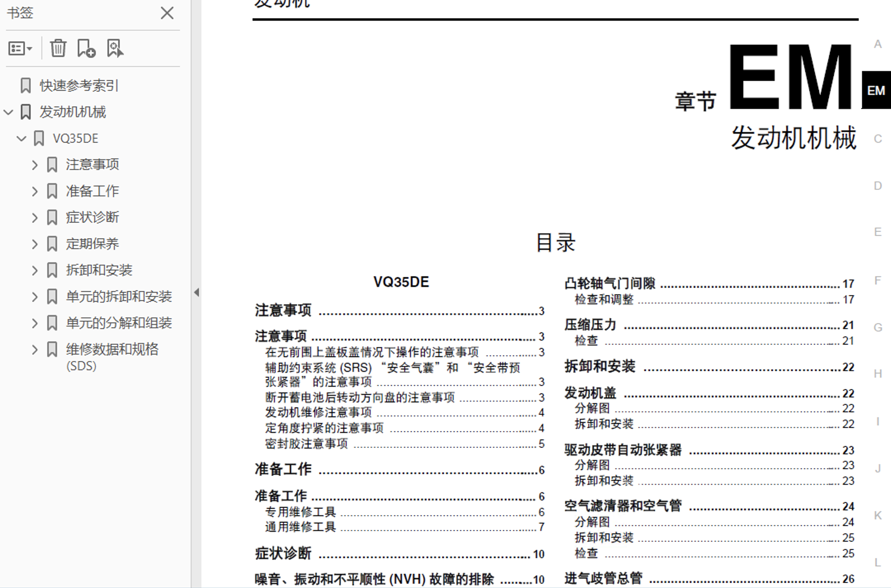Click bookmark icon beside 快速参考索引
This screenshot has height=588, width=891.
pos(26,86)
